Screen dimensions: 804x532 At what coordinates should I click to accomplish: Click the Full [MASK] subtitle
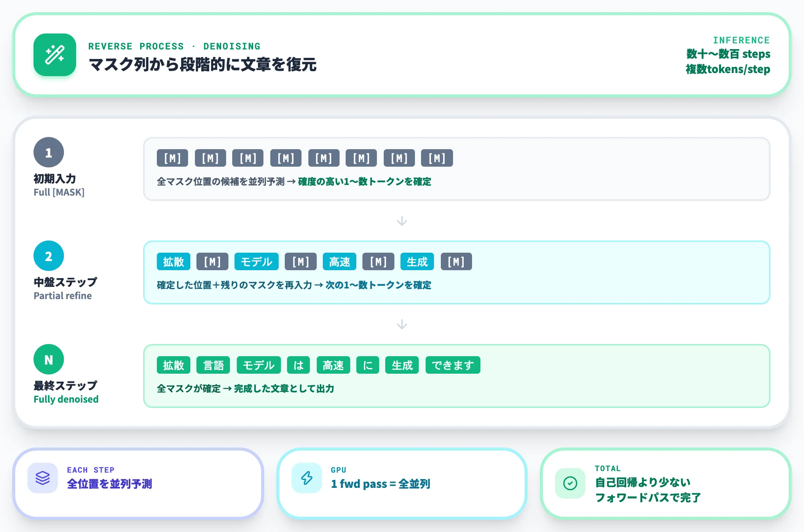[59, 192]
